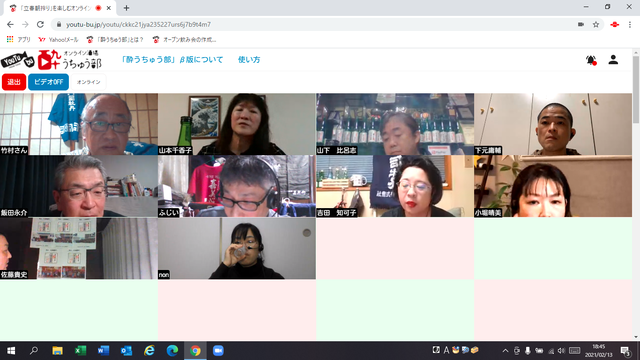Viewport: 640px width, 360px height.
Task: Select the non participant video tile
Action: pyautogui.click(x=237, y=248)
